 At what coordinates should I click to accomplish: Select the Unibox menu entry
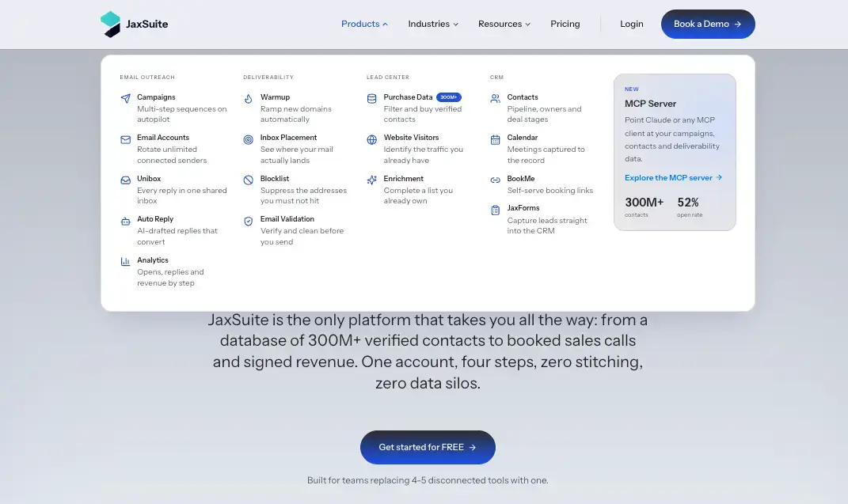174,190
